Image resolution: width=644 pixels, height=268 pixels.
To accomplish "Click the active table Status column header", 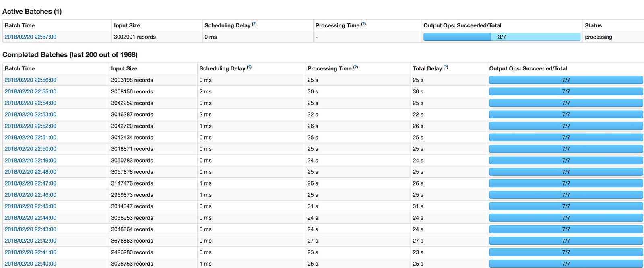I will point(593,25).
